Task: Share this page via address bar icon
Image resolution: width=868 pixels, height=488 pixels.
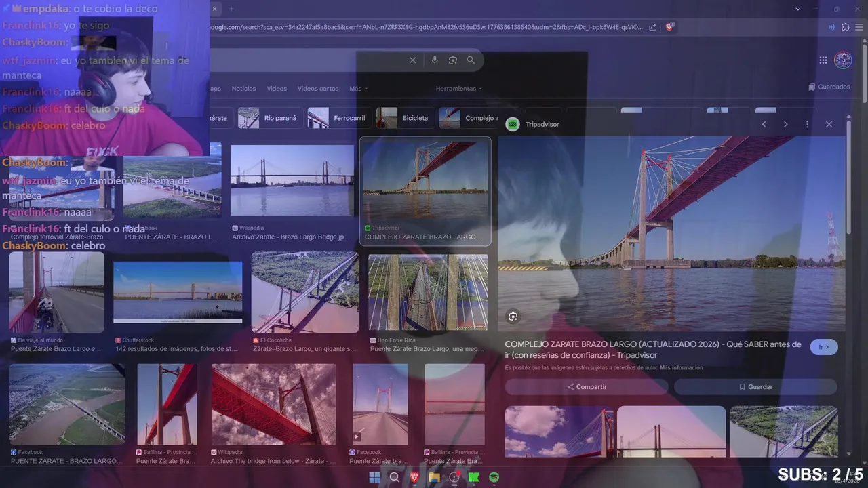Action: coord(652,27)
